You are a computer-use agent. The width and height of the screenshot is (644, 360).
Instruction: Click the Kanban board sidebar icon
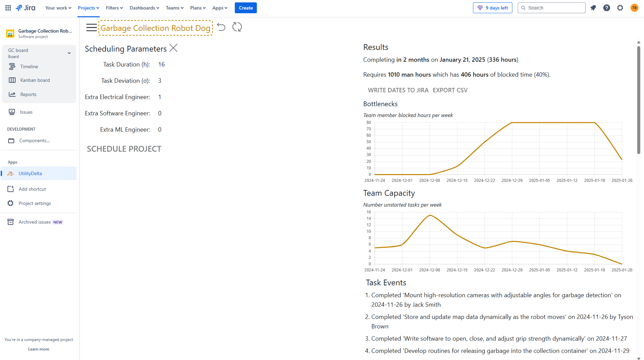pyautogui.click(x=12, y=80)
